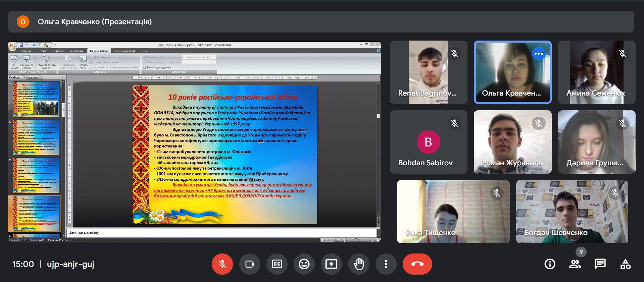Click the Renat Bagrinov muted mic icon
The height and width of the screenshot is (282, 644).
coord(454,54)
